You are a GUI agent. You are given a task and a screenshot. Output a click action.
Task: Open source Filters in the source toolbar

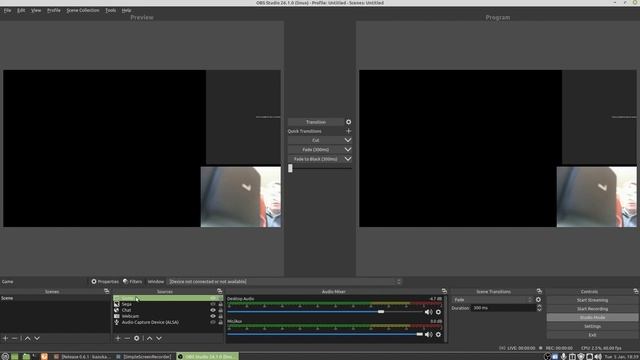[133, 282]
